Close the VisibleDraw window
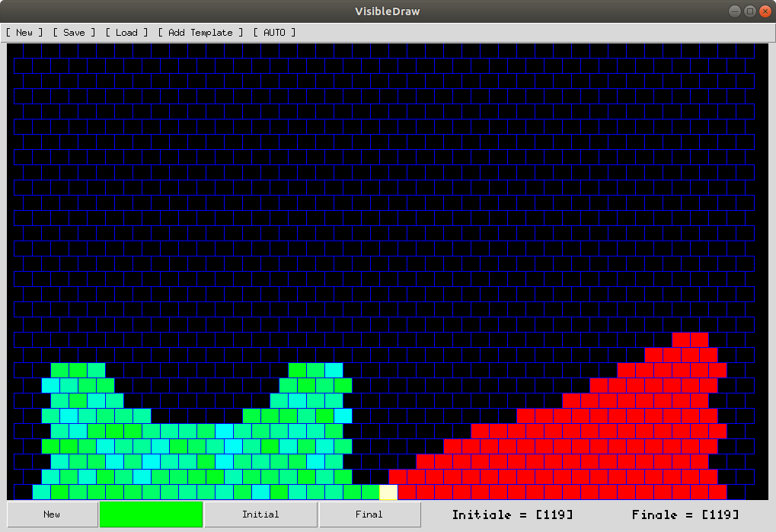This screenshot has height=532, width=776. pyautogui.click(x=764, y=11)
